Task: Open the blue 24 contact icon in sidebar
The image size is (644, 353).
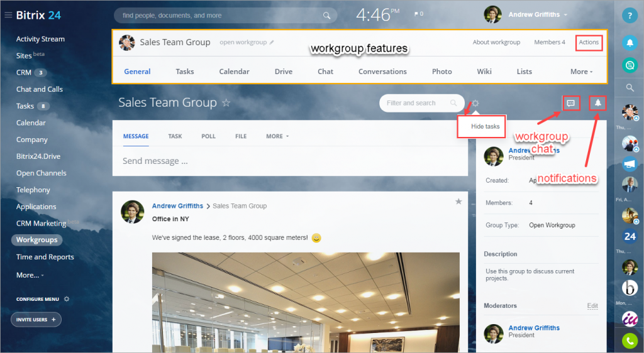Action: [x=630, y=237]
